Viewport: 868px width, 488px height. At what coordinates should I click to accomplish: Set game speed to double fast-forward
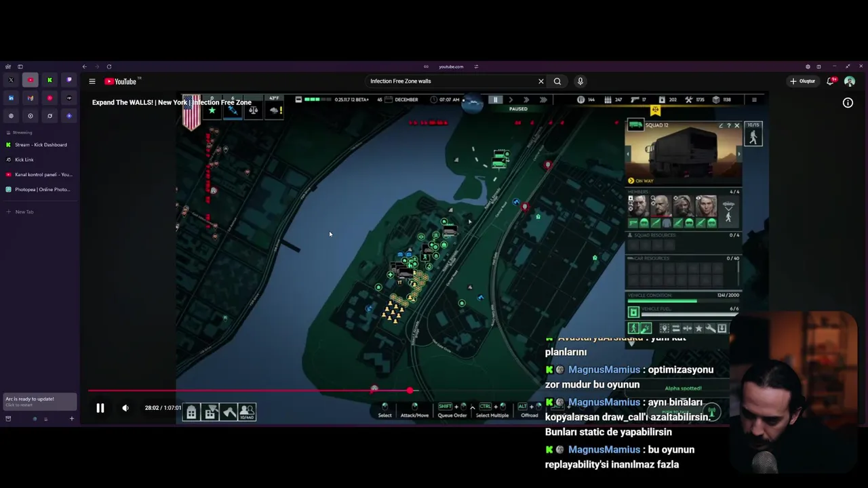526,100
